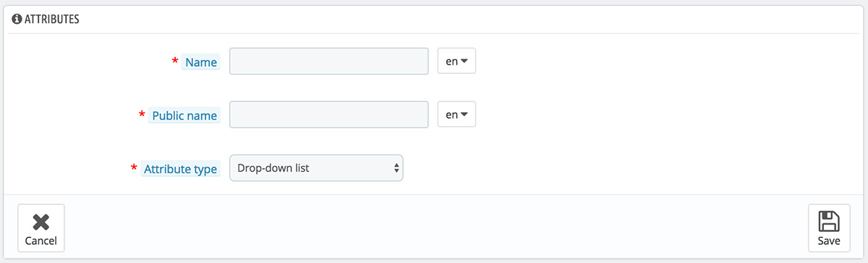
Task: Click the Name field label
Action: click(200, 62)
